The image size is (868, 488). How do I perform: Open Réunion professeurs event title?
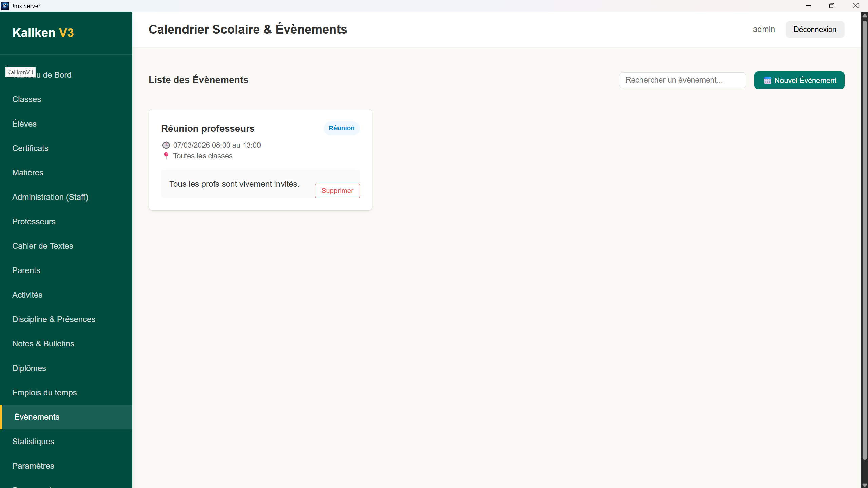click(208, 129)
